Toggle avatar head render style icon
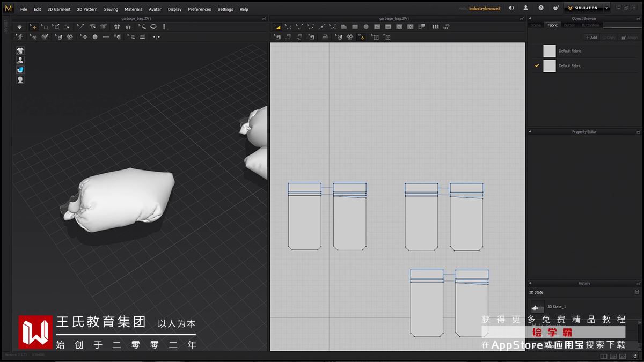Image resolution: width=644 pixels, height=362 pixels. (20, 79)
